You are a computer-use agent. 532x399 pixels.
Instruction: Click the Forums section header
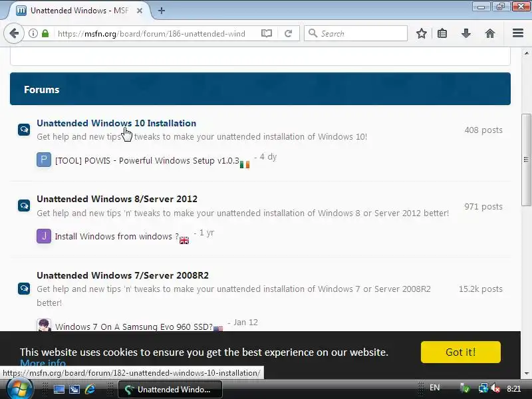pos(260,89)
